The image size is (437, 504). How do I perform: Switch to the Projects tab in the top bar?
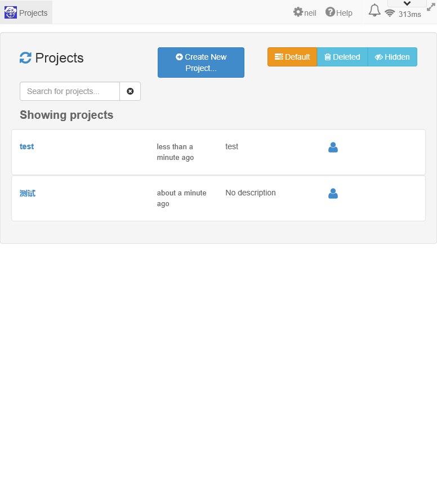26,12
